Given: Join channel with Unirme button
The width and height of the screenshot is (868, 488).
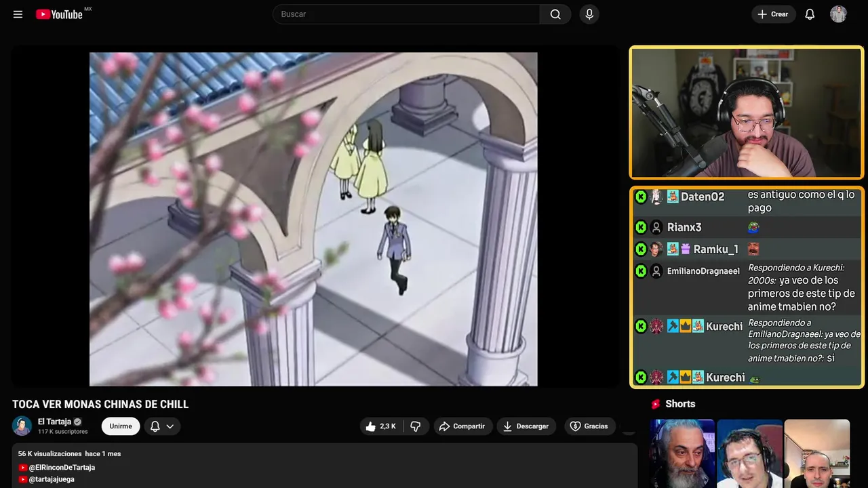Looking at the screenshot, I should [x=121, y=426].
